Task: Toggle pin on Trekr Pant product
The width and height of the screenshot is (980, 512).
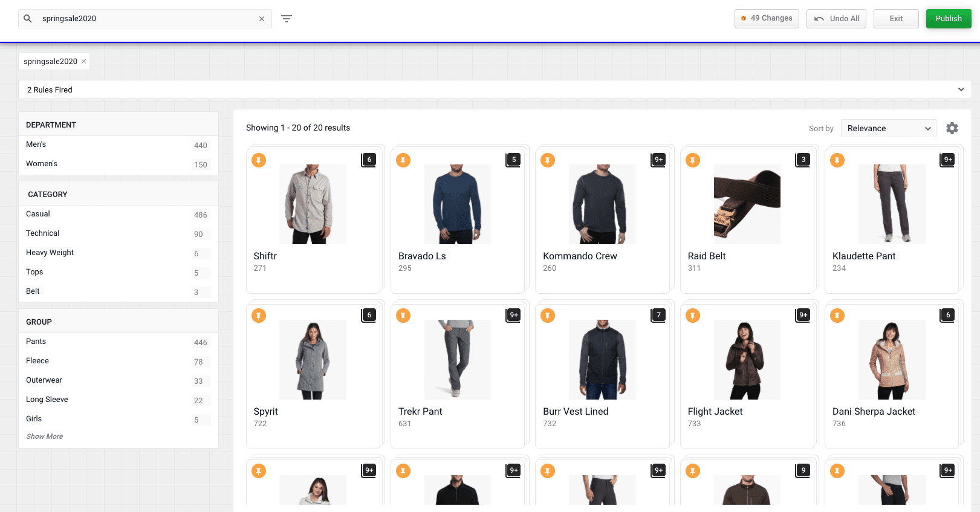Action: click(403, 316)
